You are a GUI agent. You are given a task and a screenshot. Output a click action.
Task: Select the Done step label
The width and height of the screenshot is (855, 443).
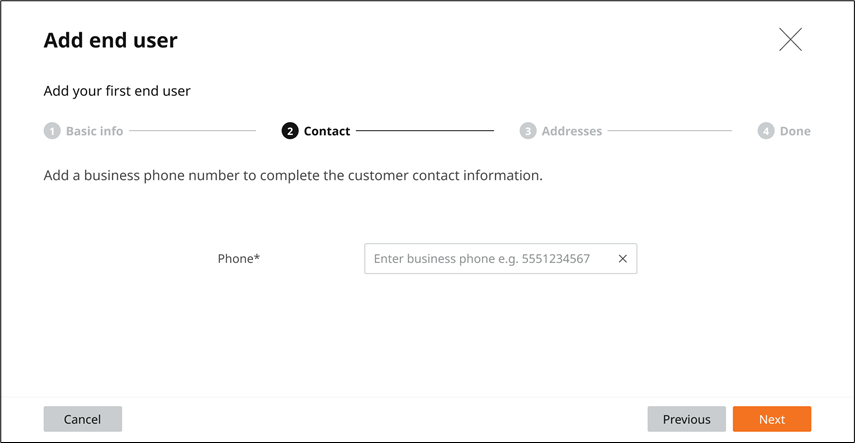[x=795, y=131]
